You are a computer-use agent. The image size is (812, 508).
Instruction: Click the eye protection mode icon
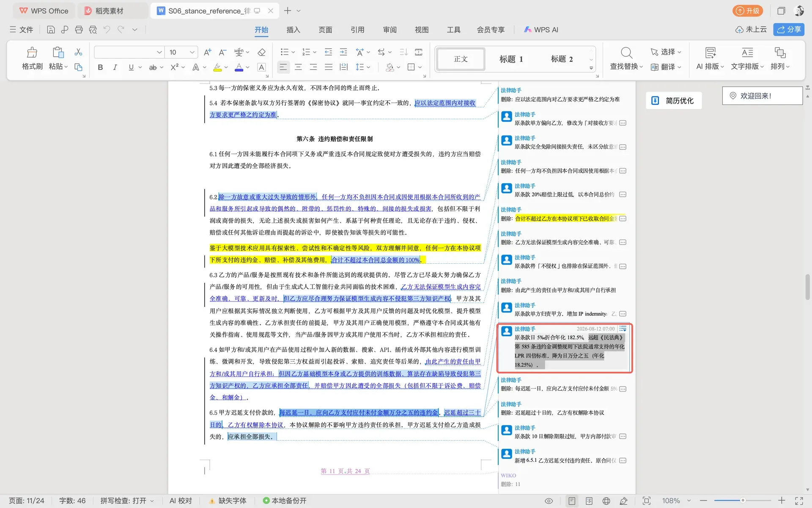tap(549, 501)
